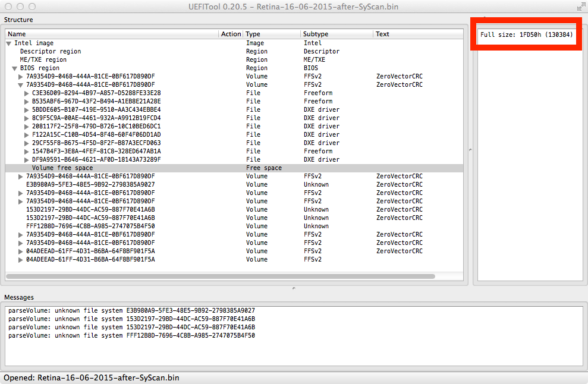Collapse the Intel image root node
This screenshot has width=588, height=384.
click(x=8, y=43)
